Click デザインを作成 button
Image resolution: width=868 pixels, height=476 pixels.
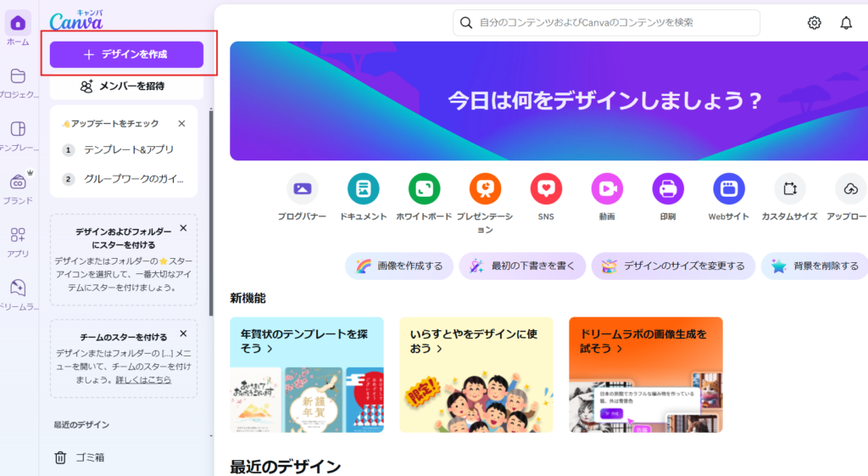(x=126, y=54)
